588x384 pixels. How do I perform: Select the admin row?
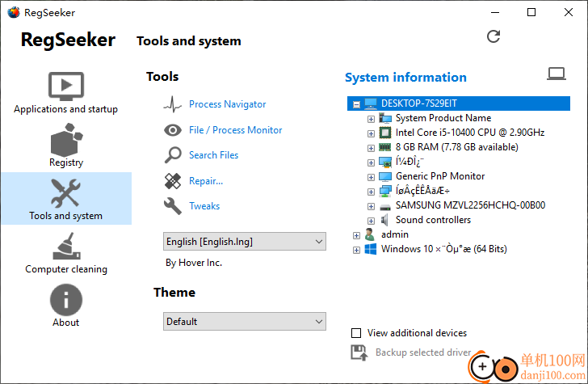click(x=395, y=234)
